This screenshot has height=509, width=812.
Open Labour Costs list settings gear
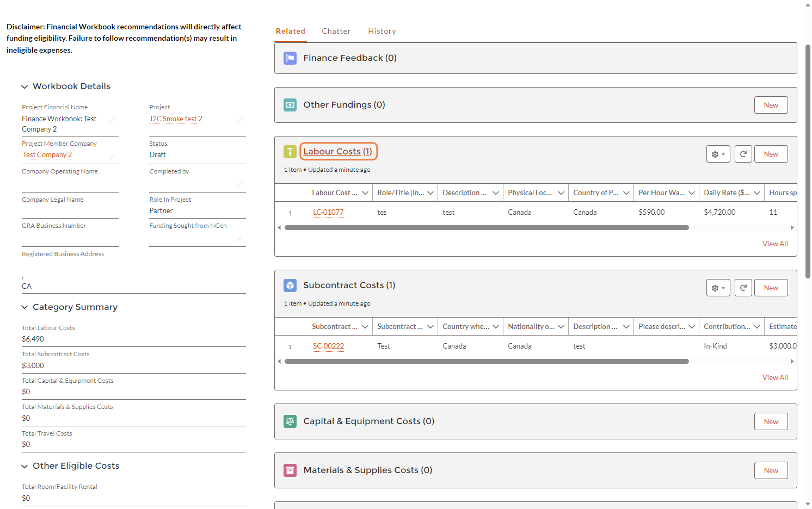click(x=718, y=154)
